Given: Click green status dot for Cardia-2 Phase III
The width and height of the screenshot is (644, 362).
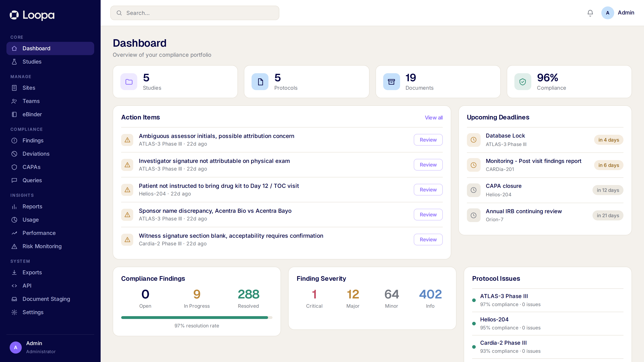Looking at the screenshot, I should pyautogui.click(x=474, y=347).
